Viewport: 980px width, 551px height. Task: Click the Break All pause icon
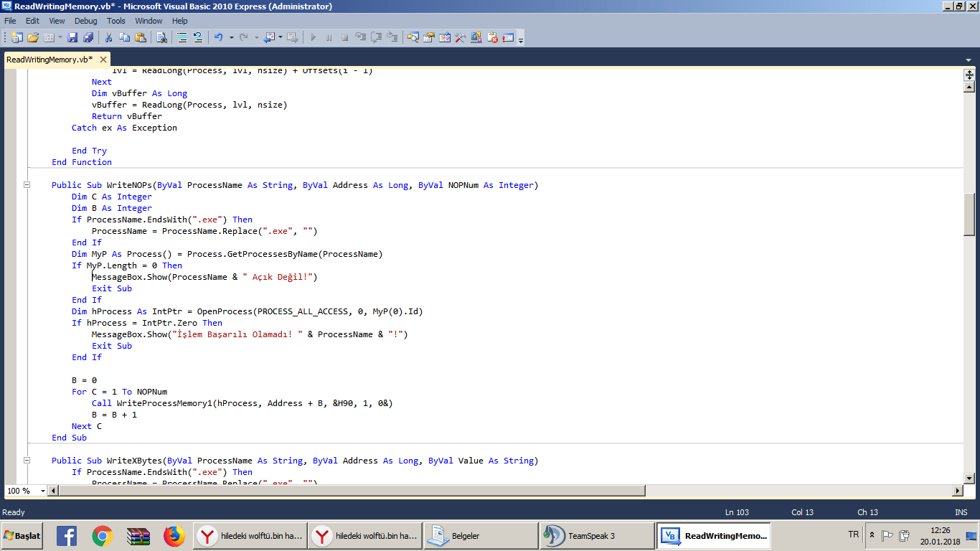[x=329, y=37]
